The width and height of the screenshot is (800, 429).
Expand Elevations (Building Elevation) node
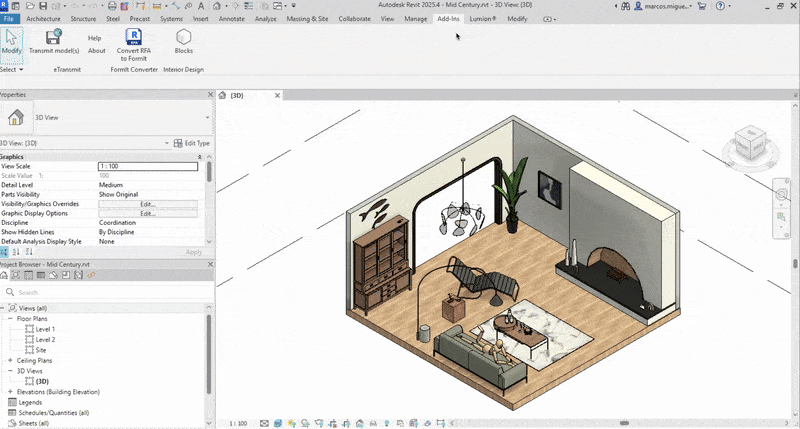(10, 392)
